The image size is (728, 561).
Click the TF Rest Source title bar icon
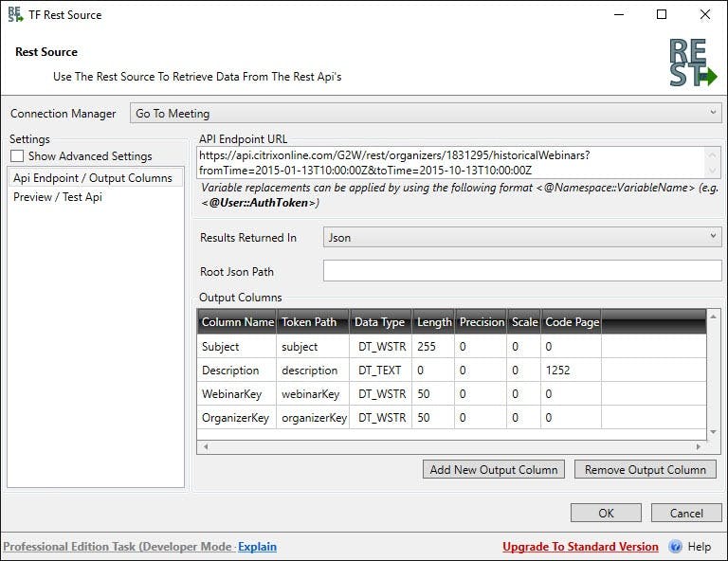pos(15,14)
